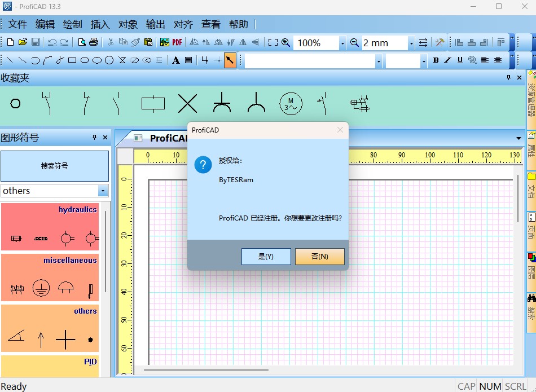Viewport: 536px width, 392px height.
Task: Click the Export to PDF icon
Action: [x=177, y=42]
